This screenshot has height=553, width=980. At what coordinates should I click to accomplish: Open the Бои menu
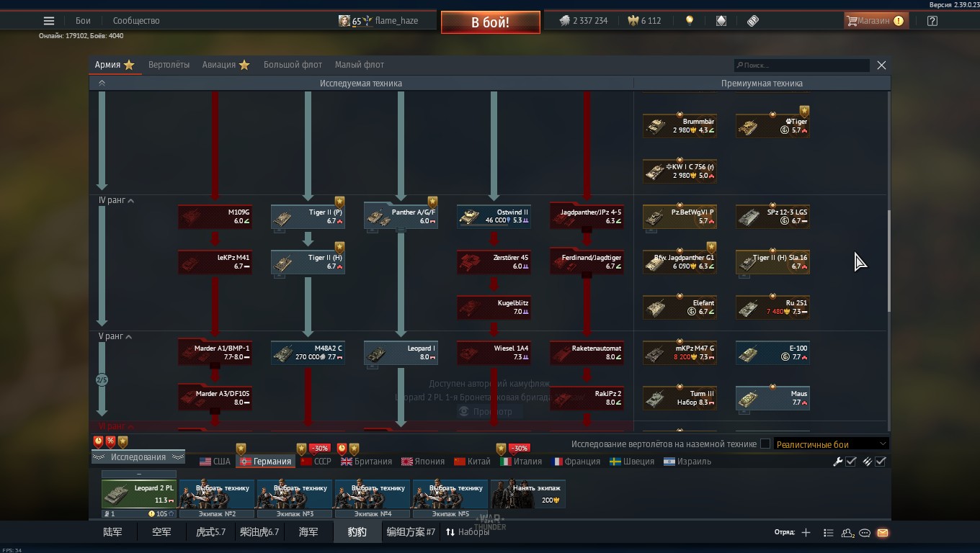(84, 21)
